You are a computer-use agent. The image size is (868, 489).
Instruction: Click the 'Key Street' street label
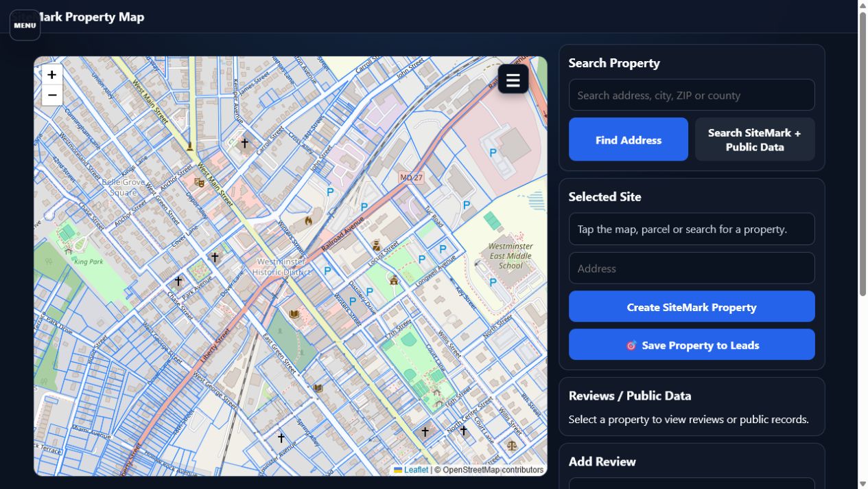click(x=466, y=297)
